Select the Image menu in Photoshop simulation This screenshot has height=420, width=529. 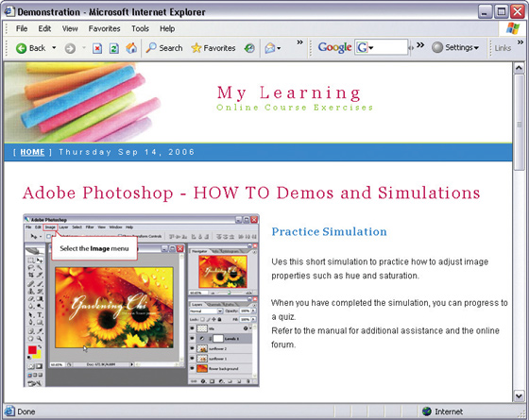click(x=50, y=227)
